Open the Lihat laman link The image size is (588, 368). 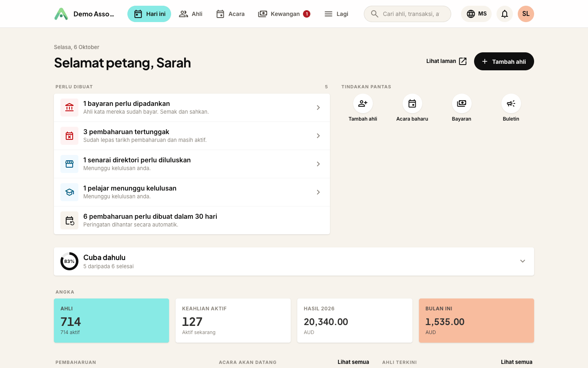[x=446, y=61]
